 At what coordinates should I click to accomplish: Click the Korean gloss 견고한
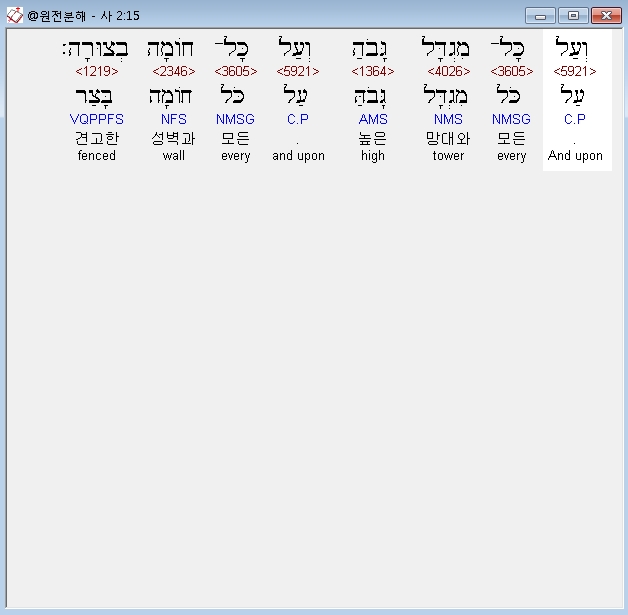[x=97, y=138]
